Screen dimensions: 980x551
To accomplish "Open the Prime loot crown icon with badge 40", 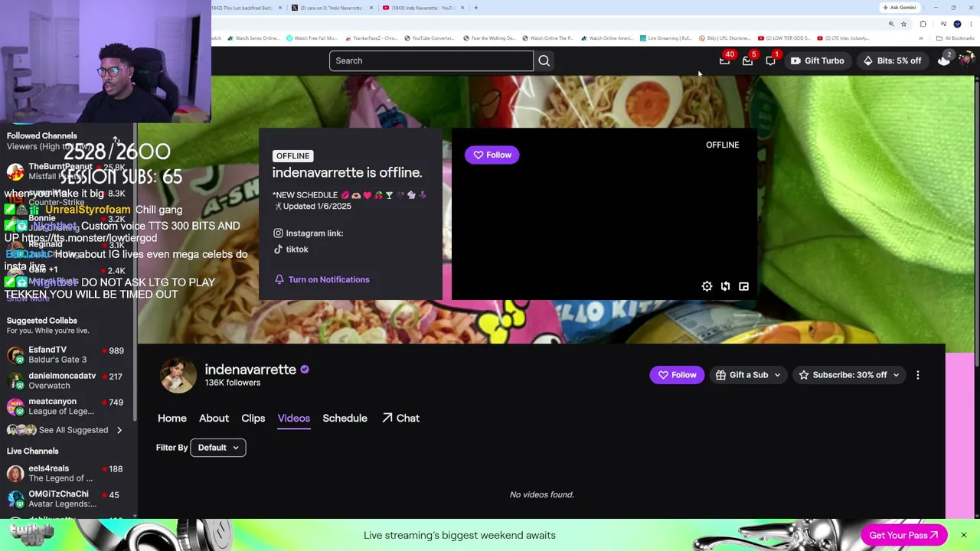I will click(724, 60).
